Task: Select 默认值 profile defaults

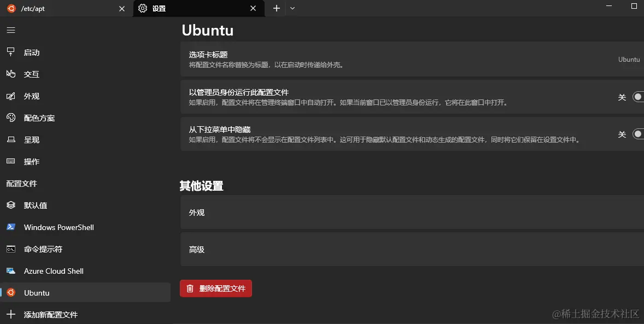Action: 85,205
